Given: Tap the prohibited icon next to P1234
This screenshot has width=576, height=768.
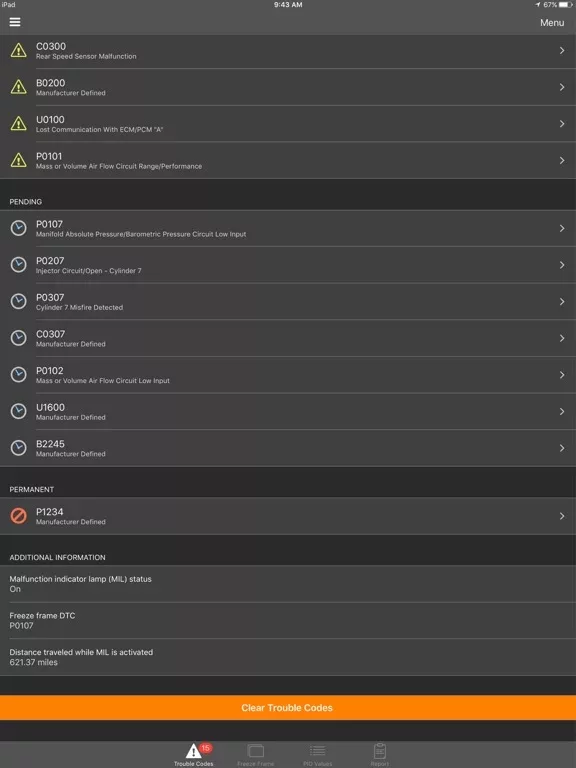Looking at the screenshot, I should pyautogui.click(x=19, y=516).
